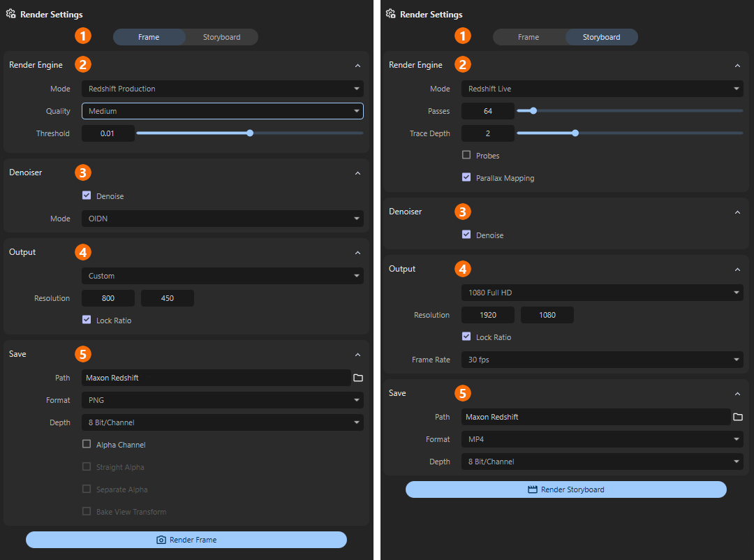
Task: Click the Passes slider handle
Action: 533,110
